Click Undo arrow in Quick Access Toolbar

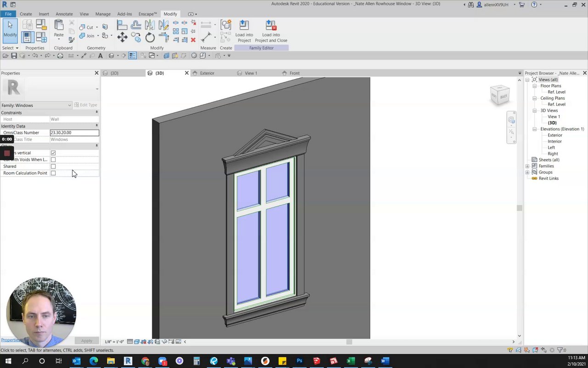pos(34,56)
